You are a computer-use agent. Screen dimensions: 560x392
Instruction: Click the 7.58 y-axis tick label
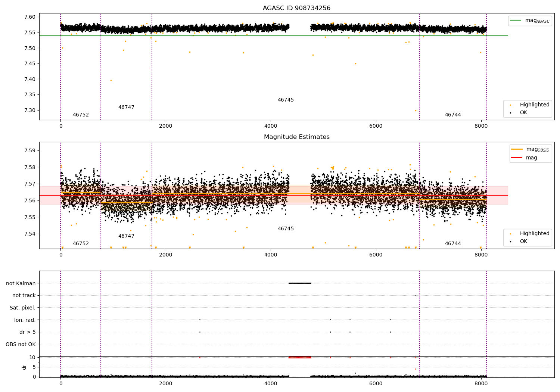[30, 167]
